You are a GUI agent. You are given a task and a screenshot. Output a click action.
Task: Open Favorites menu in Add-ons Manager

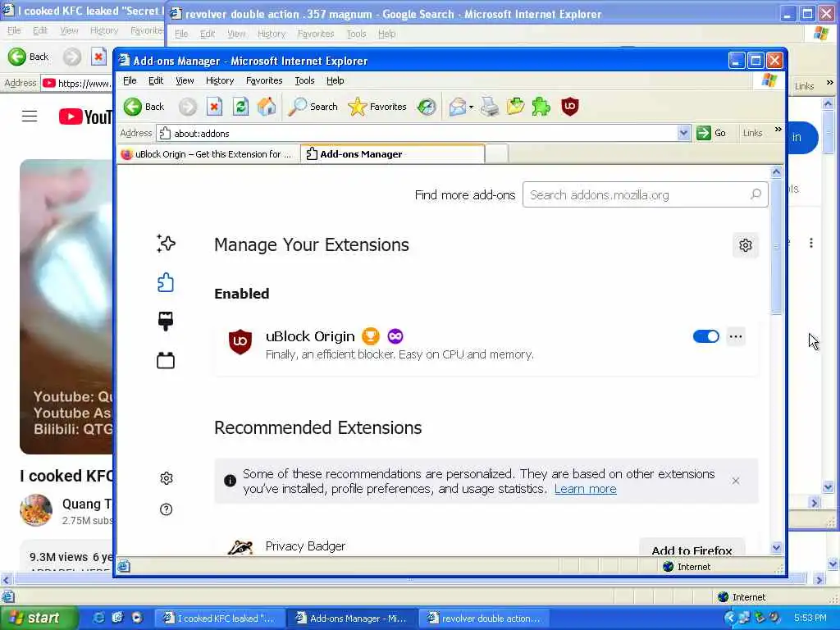(264, 80)
